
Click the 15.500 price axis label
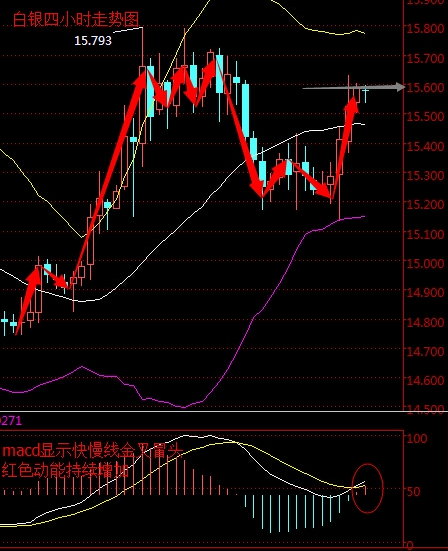[425, 116]
